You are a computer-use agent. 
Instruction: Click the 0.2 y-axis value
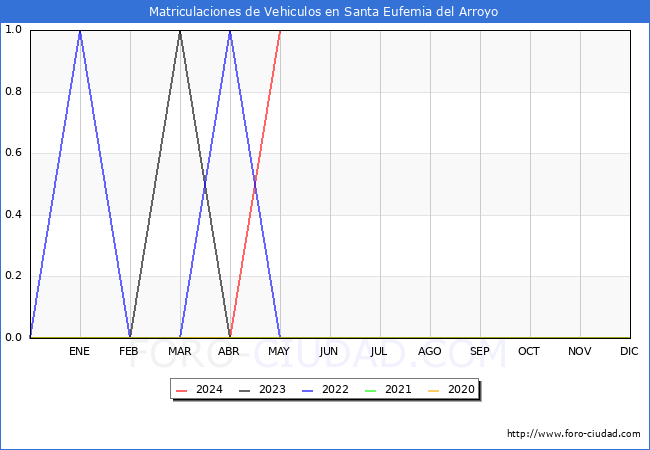(13, 276)
